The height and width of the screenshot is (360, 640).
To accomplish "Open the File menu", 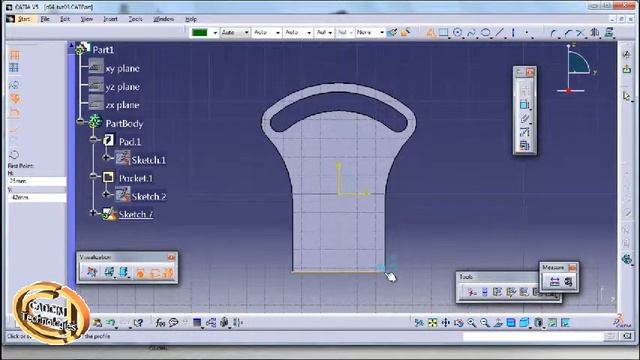I will (45, 19).
